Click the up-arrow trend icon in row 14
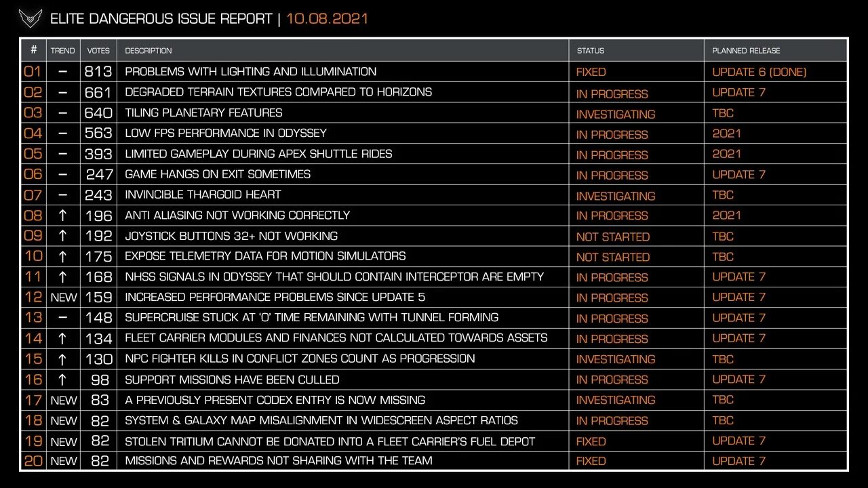Viewport: 868px width, 488px height. coord(63,338)
